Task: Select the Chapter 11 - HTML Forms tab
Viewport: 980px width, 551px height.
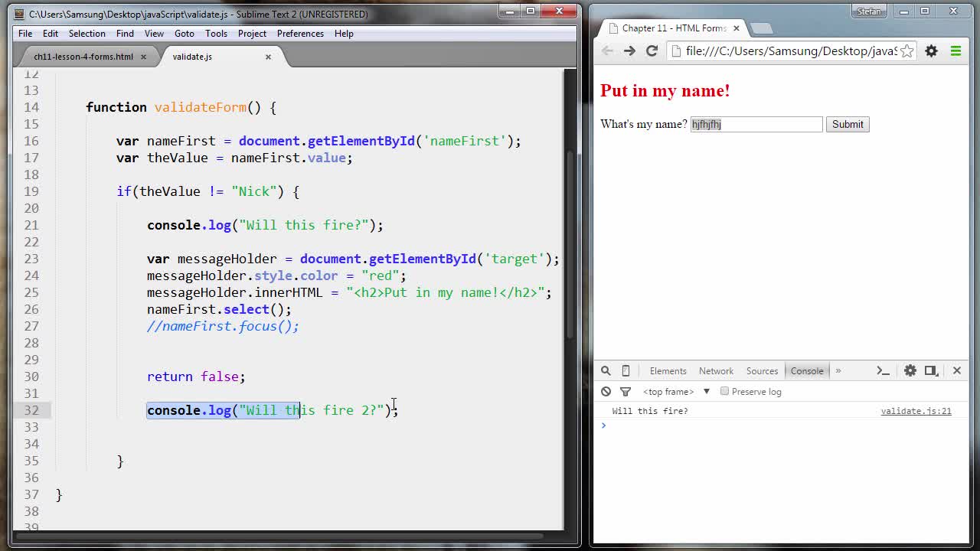Action: tap(674, 28)
